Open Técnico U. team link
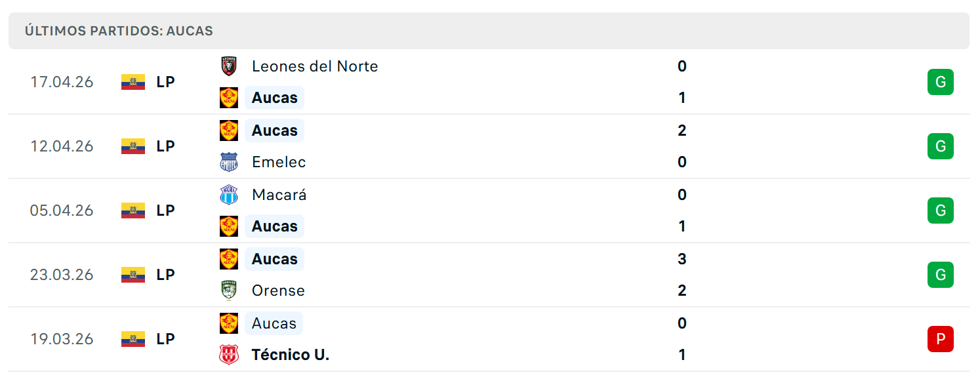This screenshot has height=381, width=980. [291, 355]
